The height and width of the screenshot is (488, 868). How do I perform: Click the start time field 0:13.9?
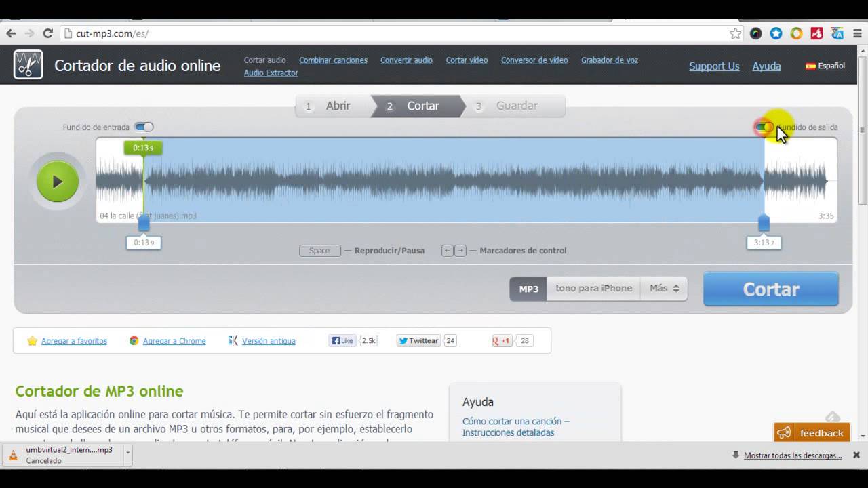pyautogui.click(x=144, y=243)
